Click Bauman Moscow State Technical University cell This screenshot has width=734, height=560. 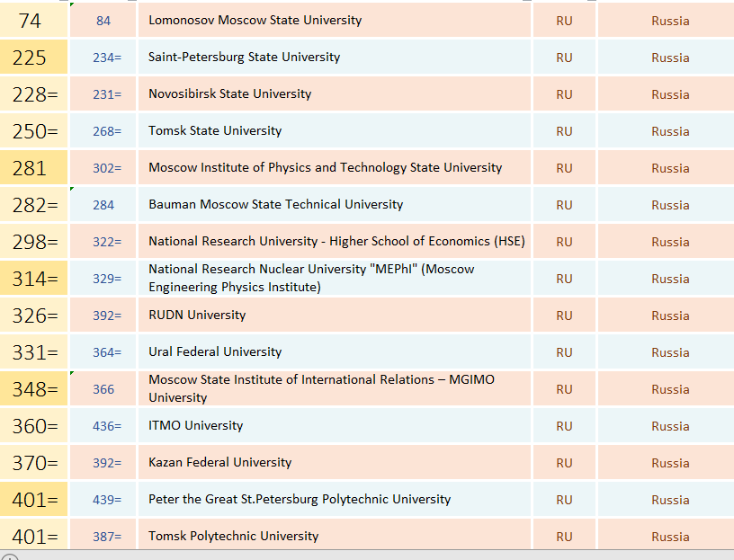335,204
